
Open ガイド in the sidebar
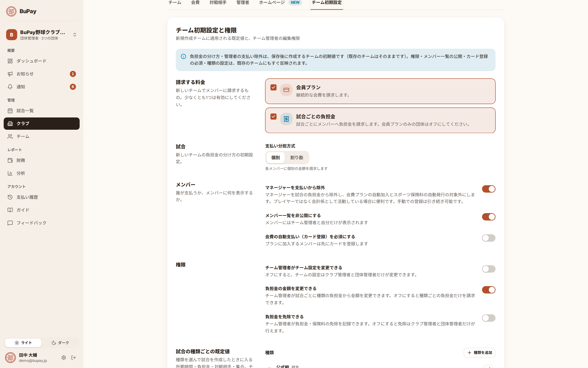click(x=41, y=210)
